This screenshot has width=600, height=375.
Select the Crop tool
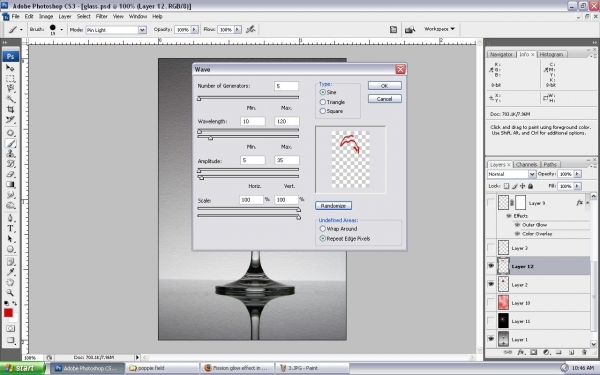pos(10,109)
